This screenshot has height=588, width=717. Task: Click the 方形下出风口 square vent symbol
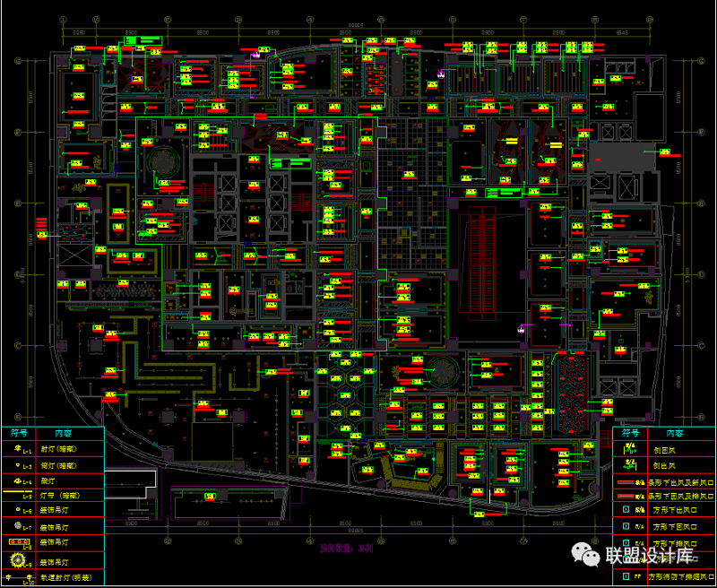coord(626,511)
